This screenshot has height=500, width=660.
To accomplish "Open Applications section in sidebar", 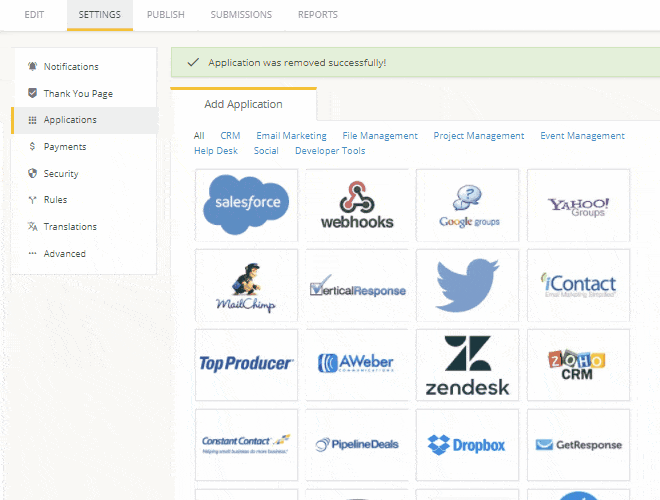I will (84, 120).
